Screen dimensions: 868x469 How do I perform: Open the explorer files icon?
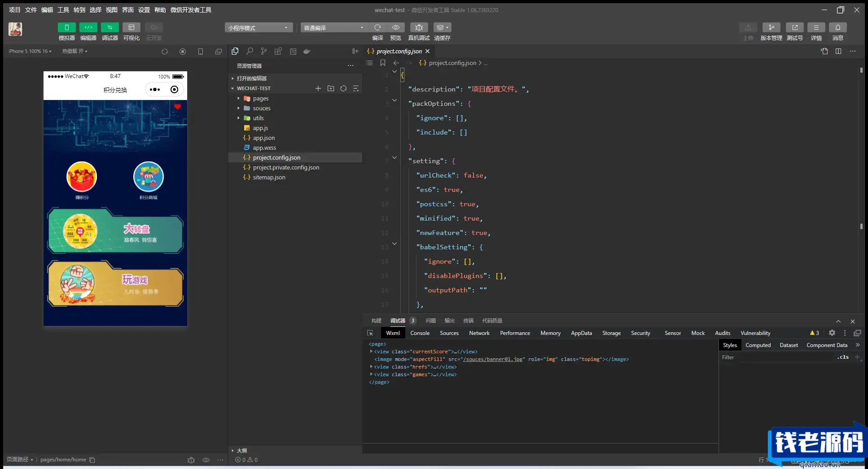(235, 51)
